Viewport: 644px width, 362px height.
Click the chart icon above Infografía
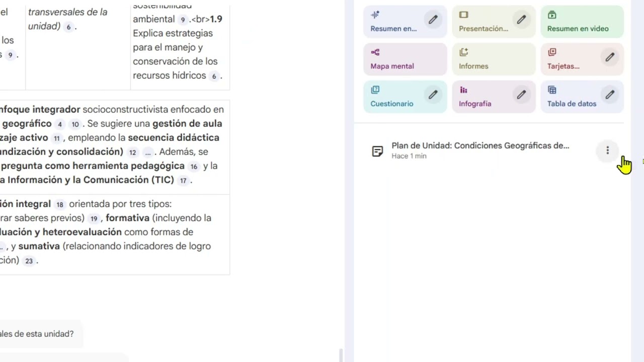tap(463, 90)
